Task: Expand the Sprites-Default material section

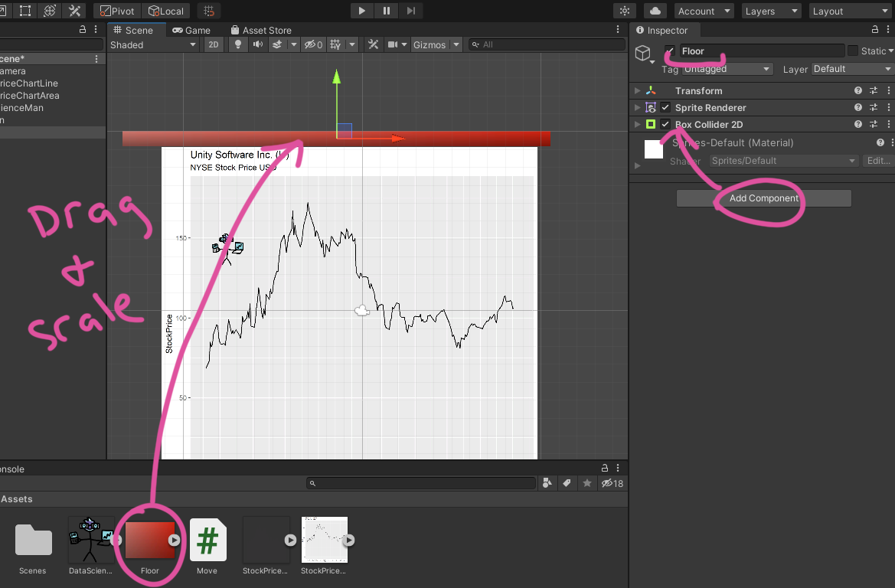Action: pyautogui.click(x=638, y=165)
